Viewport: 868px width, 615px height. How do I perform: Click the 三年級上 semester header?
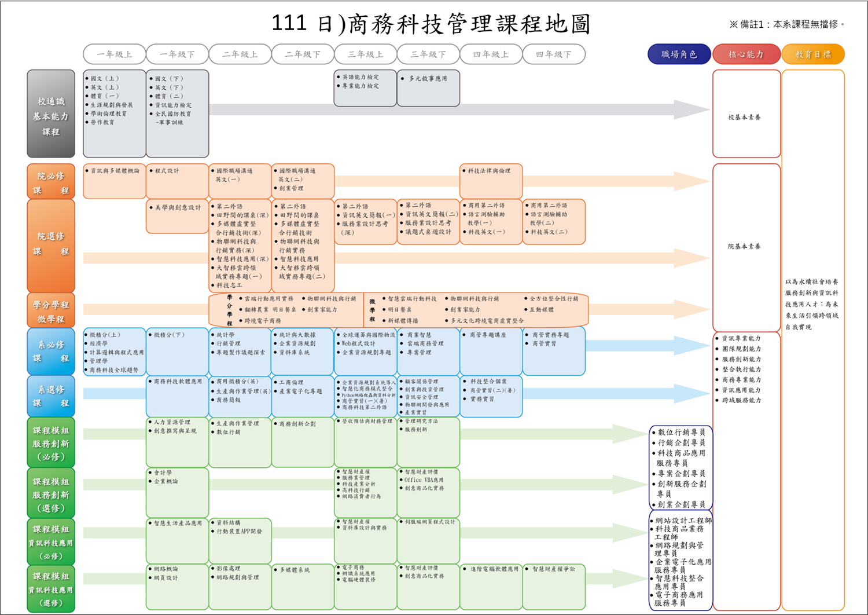(365, 54)
